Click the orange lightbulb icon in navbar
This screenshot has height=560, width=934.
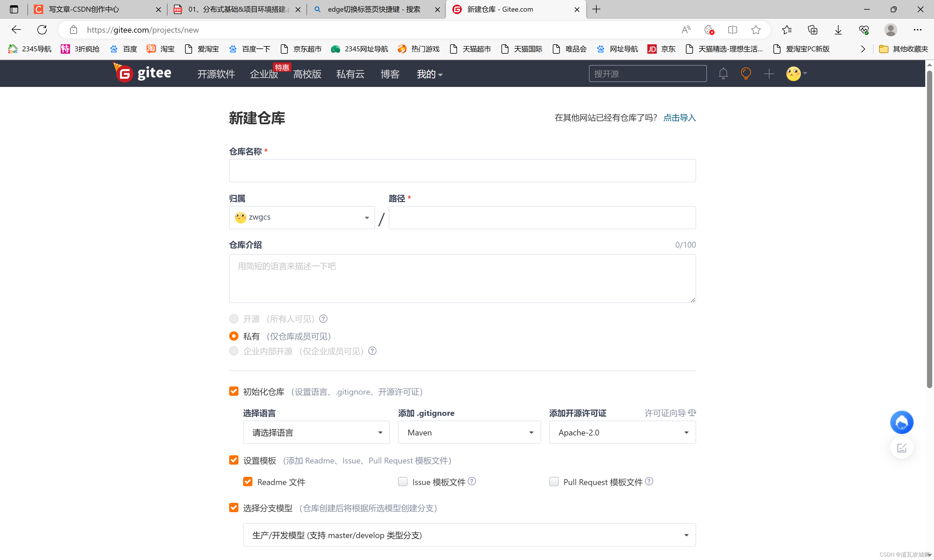pos(746,73)
